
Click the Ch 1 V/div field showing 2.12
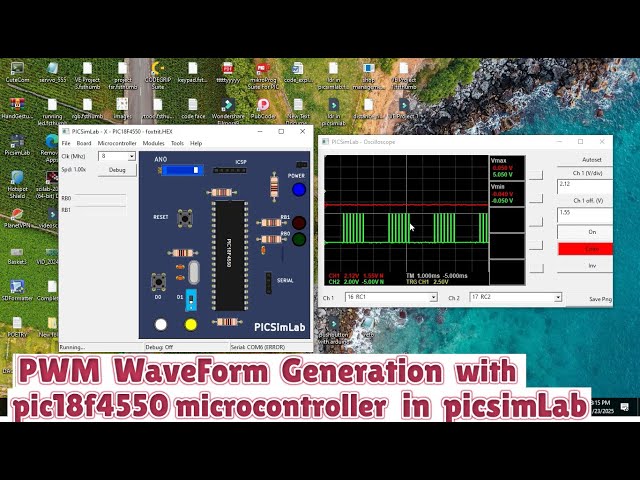[585, 187]
